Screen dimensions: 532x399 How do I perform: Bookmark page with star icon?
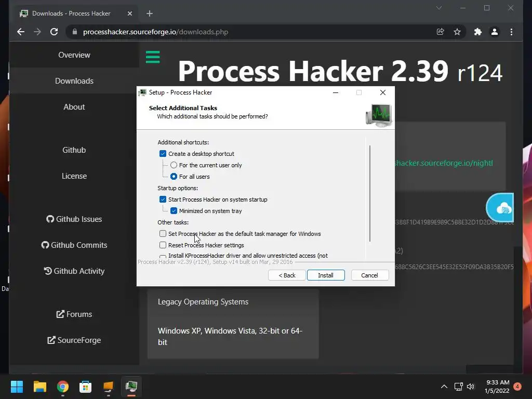457,32
